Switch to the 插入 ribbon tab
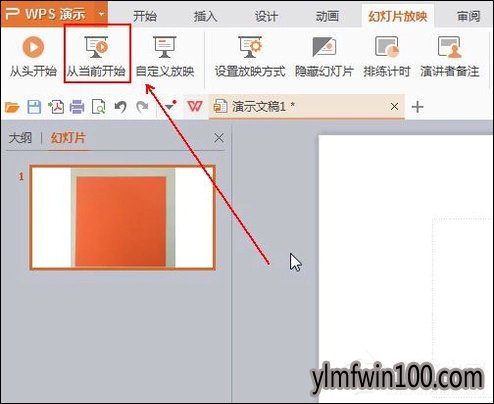Viewport: 494px width, 404px height. (x=205, y=16)
